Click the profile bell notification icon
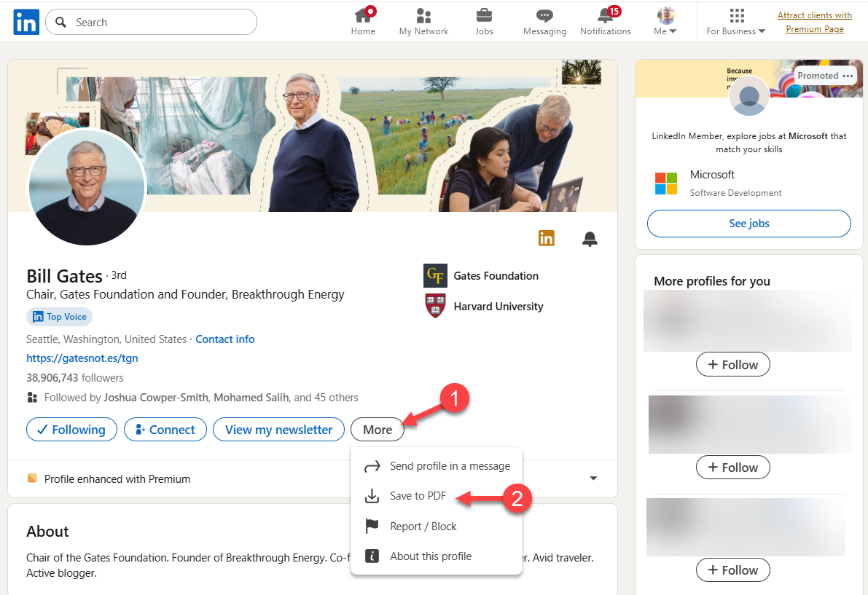The height and width of the screenshot is (595, 868). coord(590,239)
